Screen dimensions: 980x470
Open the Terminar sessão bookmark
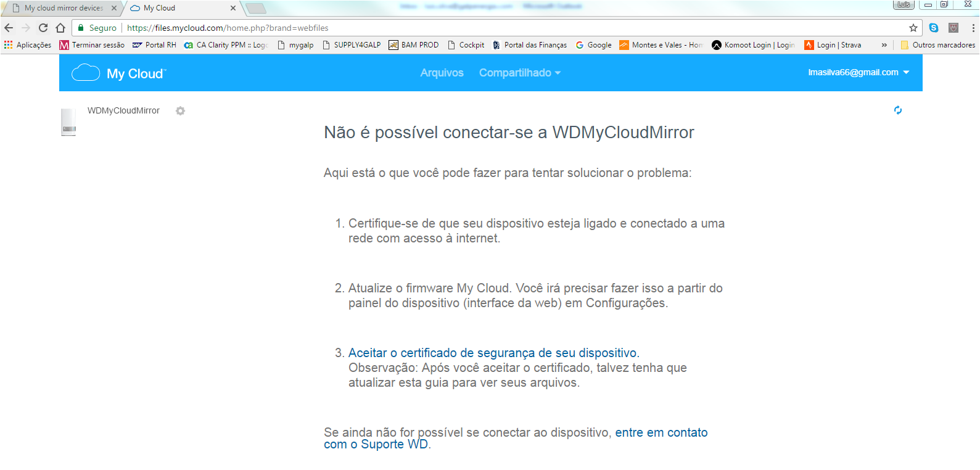point(92,45)
